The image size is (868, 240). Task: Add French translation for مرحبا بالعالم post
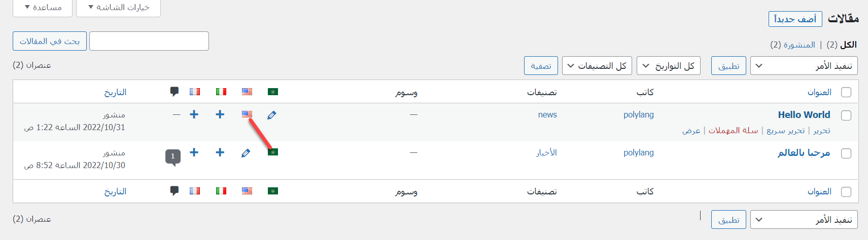tap(194, 152)
